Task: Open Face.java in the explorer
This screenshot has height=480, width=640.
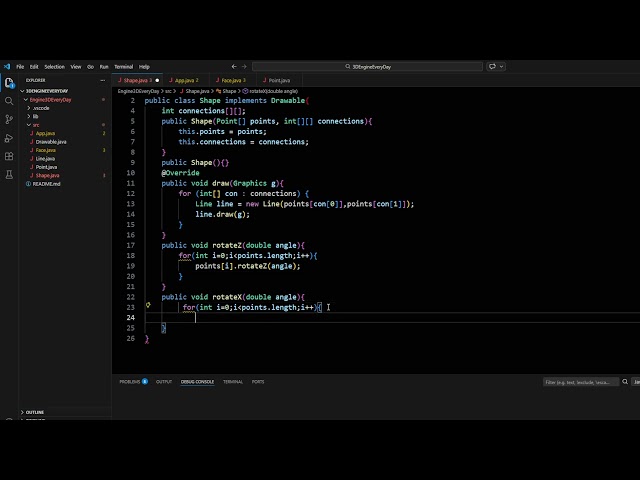Action: pos(45,150)
